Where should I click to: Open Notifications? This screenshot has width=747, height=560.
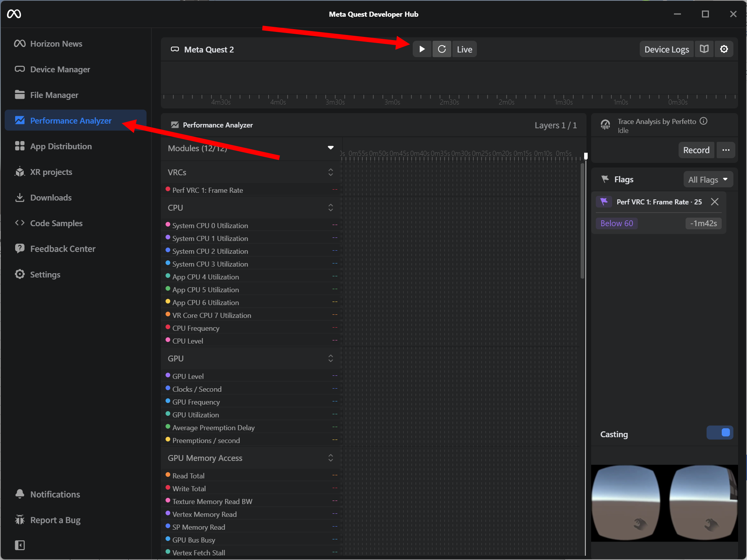(76, 494)
